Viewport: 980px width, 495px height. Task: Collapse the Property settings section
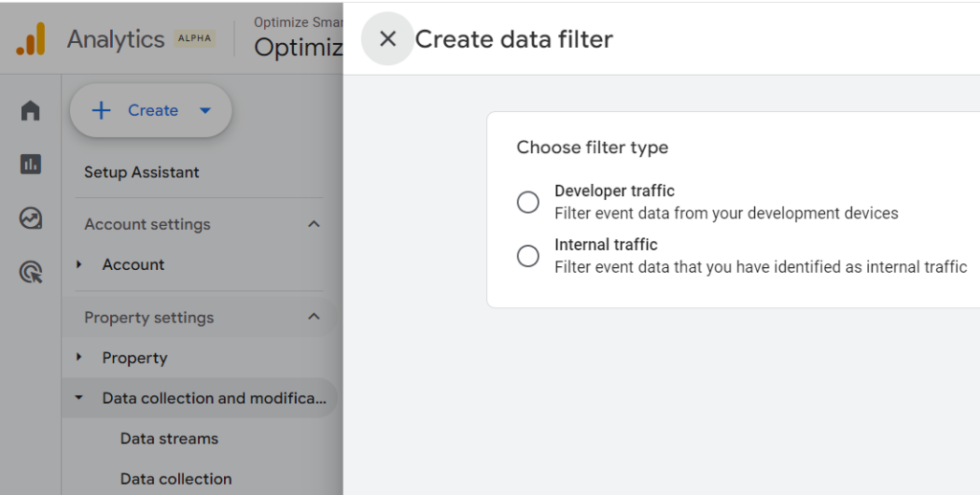[314, 317]
